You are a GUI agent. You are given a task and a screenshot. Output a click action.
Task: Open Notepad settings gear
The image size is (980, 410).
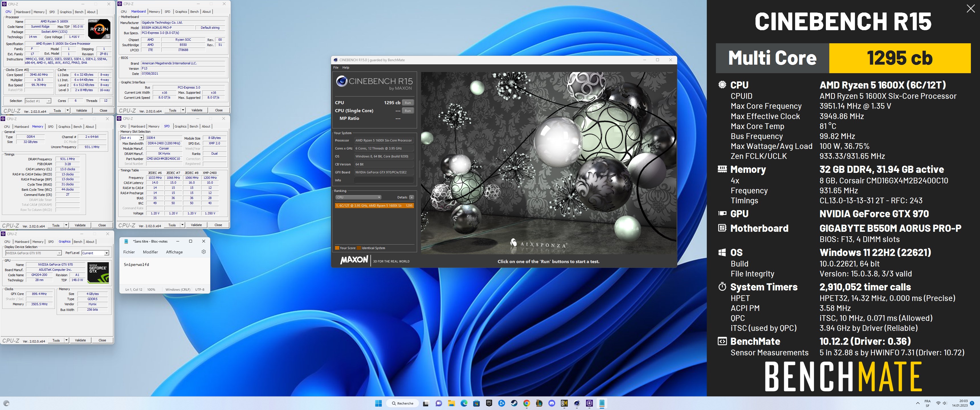click(203, 252)
